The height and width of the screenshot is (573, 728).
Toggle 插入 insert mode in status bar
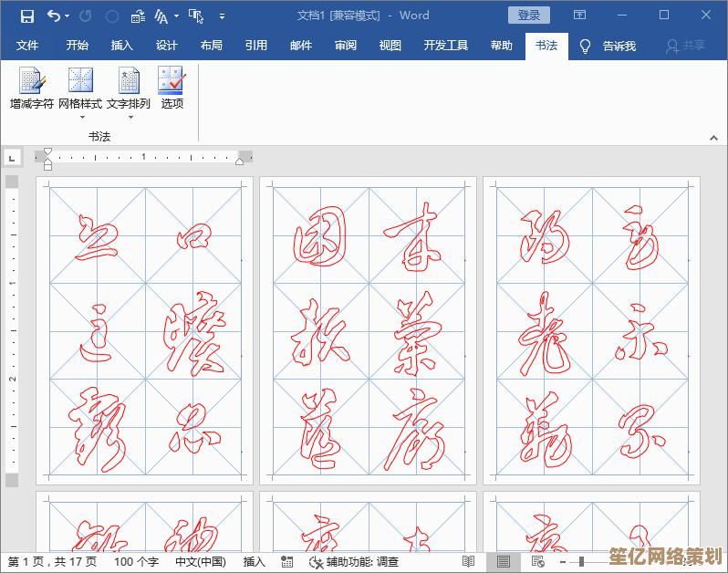pos(254,562)
